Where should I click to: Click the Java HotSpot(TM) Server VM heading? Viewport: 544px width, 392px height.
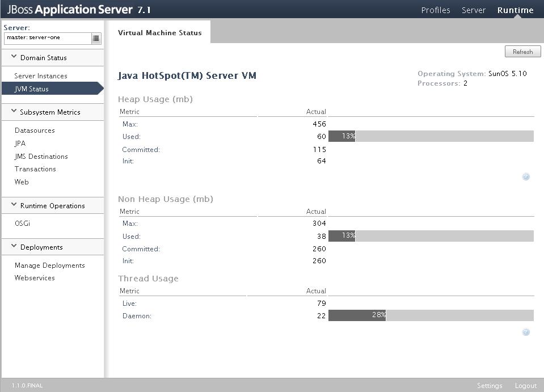[x=187, y=75]
